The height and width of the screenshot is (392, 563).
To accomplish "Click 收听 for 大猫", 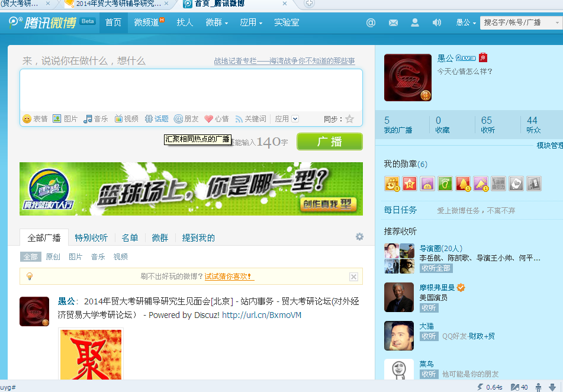I will (429, 336).
